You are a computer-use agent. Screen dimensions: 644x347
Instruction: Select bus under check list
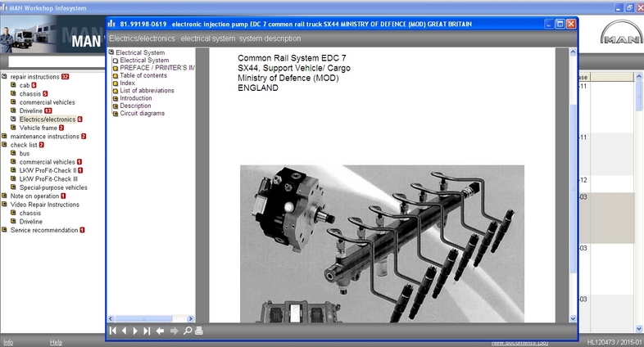(x=25, y=153)
